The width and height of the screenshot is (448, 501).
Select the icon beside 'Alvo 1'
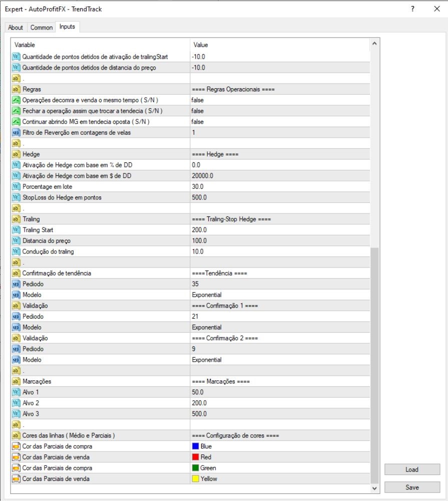tap(16, 392)
